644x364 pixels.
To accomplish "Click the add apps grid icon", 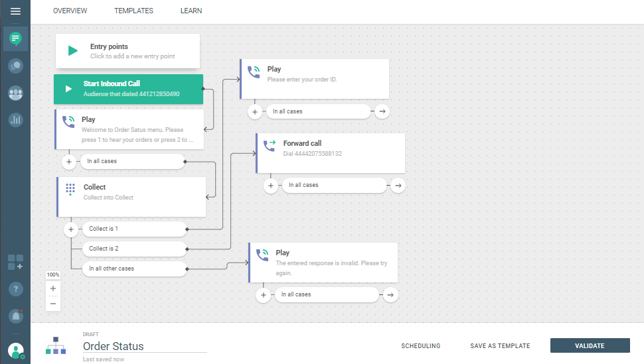I will 15,262.
